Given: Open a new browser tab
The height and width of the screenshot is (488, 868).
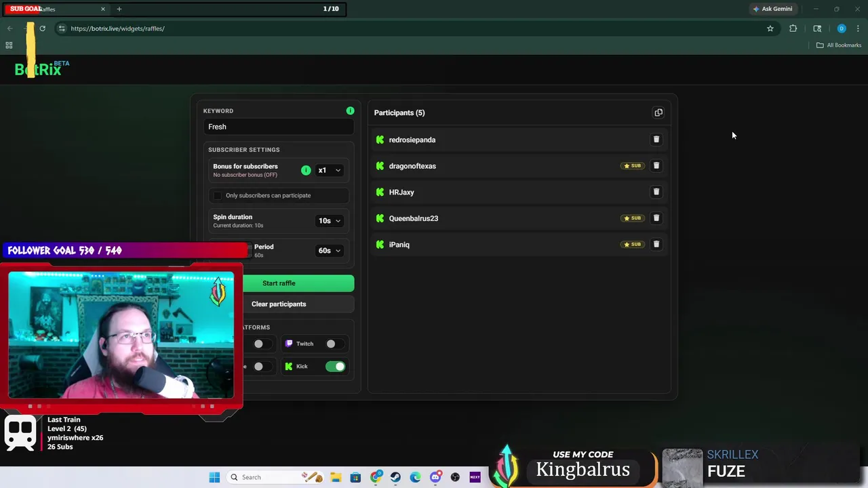Looking at the screenshot, I should click(x=119, y=9).
